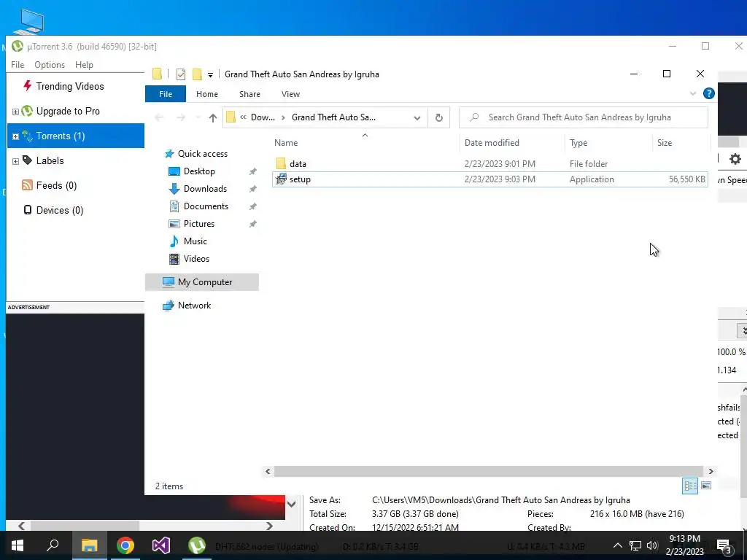
Task: Open Videos in navigation pane
Action: click(196, 259)
